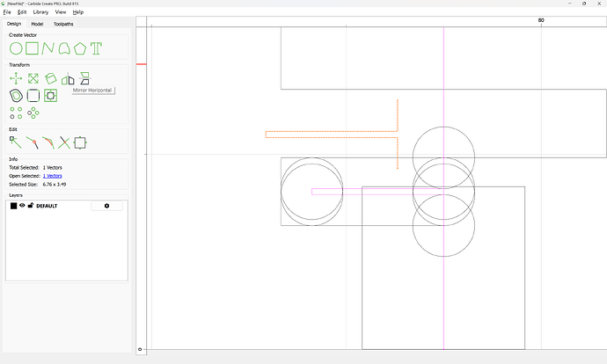The width and height of the screenshot is (607, 364).
Task: Open the Edit menu
Action: (22, 12)
